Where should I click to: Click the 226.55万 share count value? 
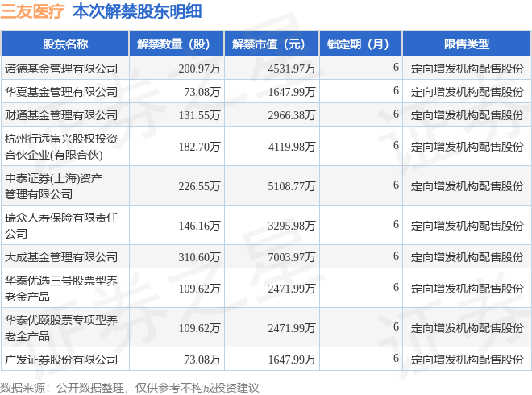200,186
